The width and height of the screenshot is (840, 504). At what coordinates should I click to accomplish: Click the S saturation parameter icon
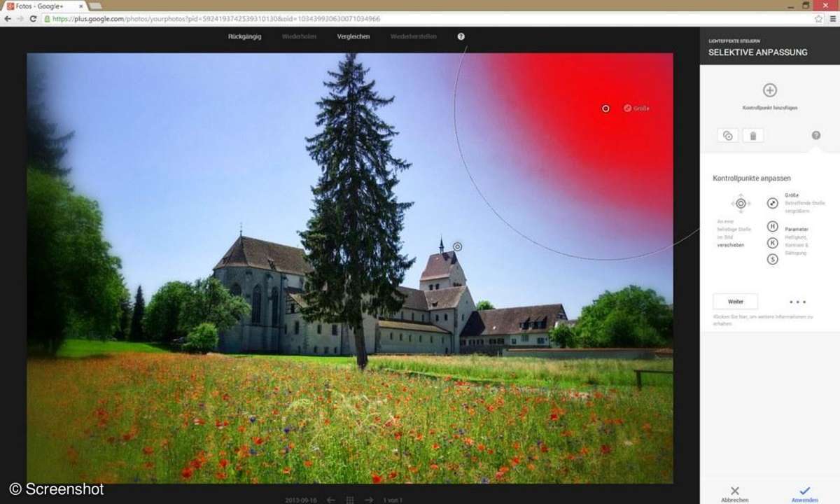coord(772,259)
